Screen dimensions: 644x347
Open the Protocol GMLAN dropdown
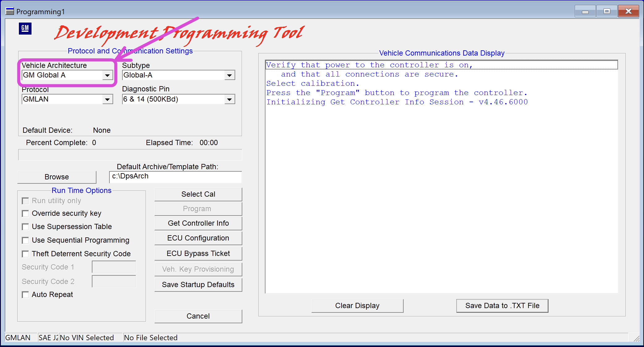tap(107, 99)
